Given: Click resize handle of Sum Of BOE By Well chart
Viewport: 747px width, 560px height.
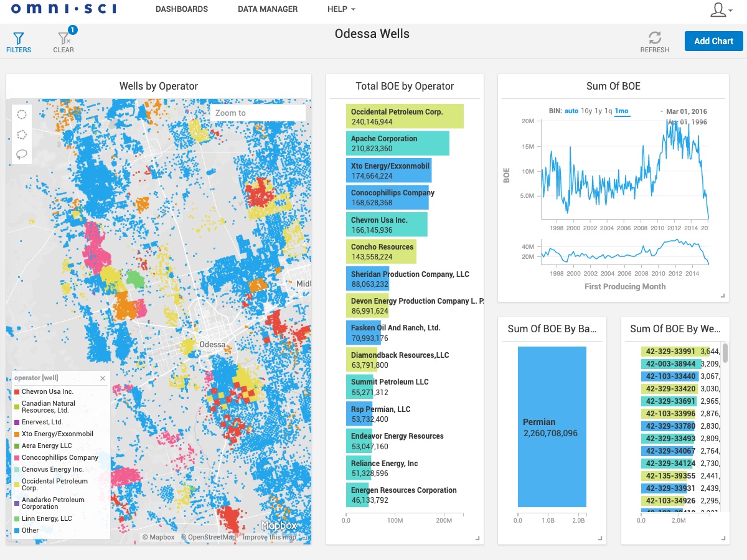Looking at the screenshot, I should 723,538.
